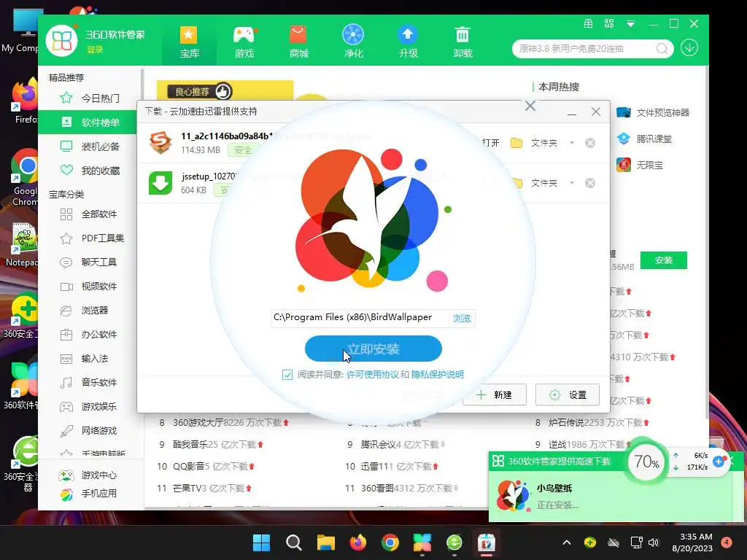Open the skin or theme icon in title bar
Image resolution: width=747 pixels, height=560 pixels.
[x=589, y=23]
